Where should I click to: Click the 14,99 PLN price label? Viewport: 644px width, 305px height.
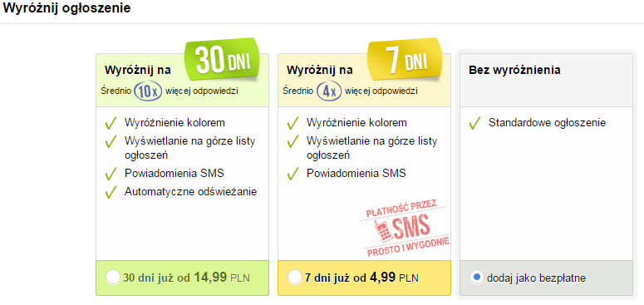point(222,278)
